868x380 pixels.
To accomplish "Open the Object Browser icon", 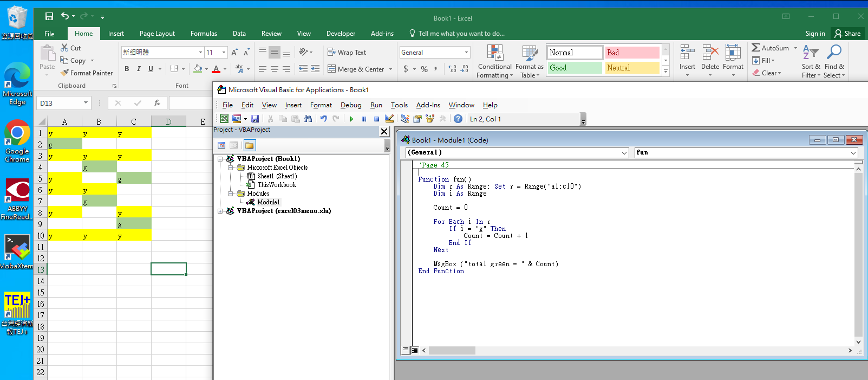I will pyautogui.click(x=430, y=119).
